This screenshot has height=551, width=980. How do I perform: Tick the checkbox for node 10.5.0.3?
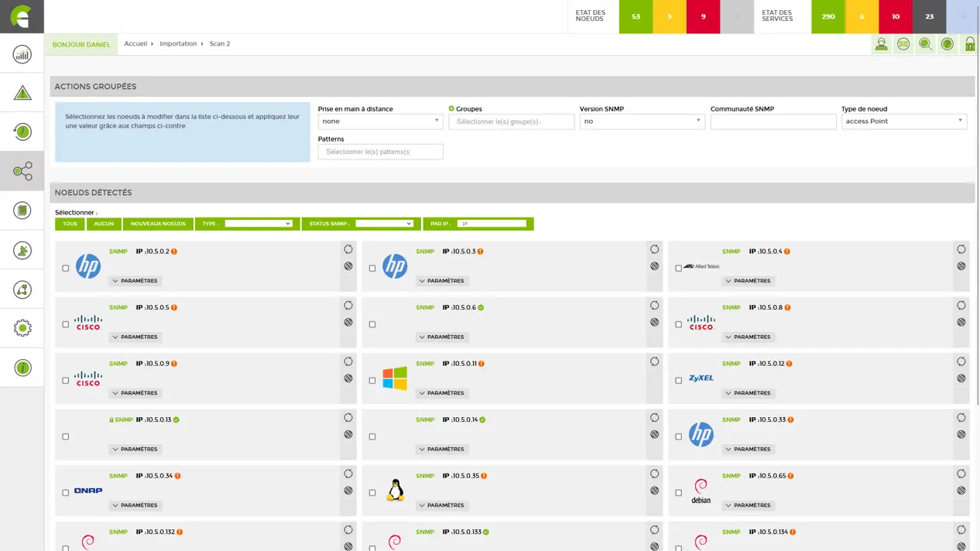[372, 269]
